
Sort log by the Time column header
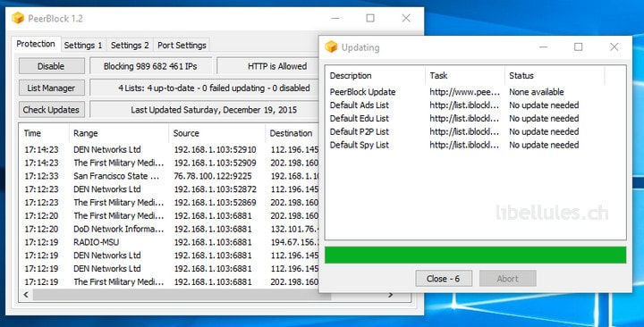pyautogui.click(x=44, y=133)
